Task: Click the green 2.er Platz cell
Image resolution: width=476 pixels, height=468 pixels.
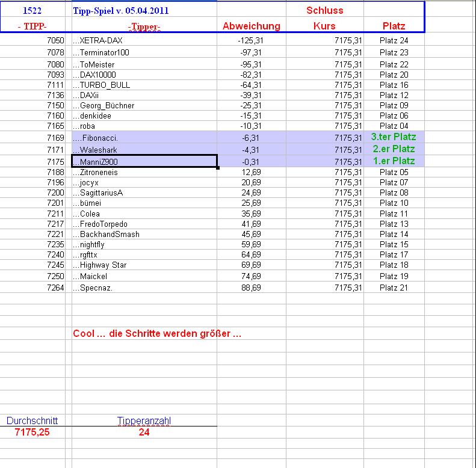Action: [394, 149]
